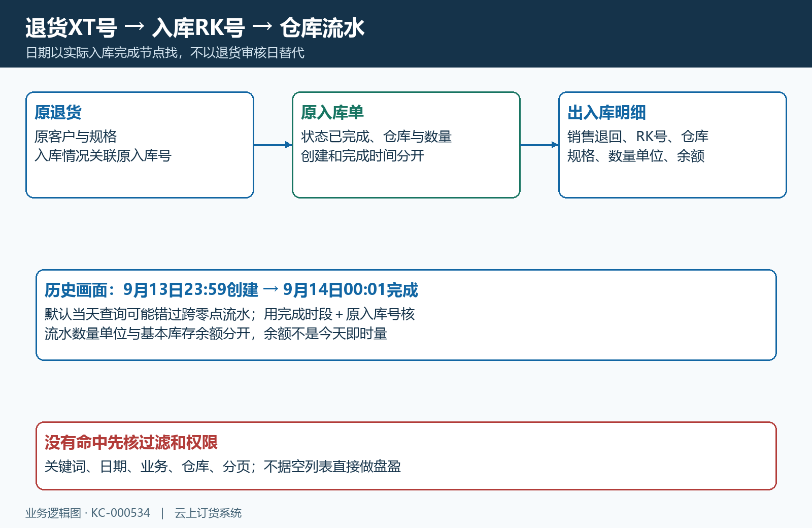Click the title "退货XT号 → 入库RK号 → 仓库流水"
The image size is (812, 528).
[x=195, y=28]
